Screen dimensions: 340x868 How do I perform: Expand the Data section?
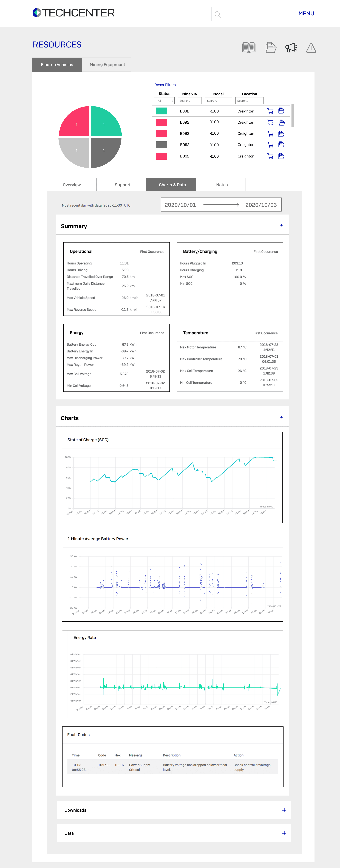[x=284, y=833]
